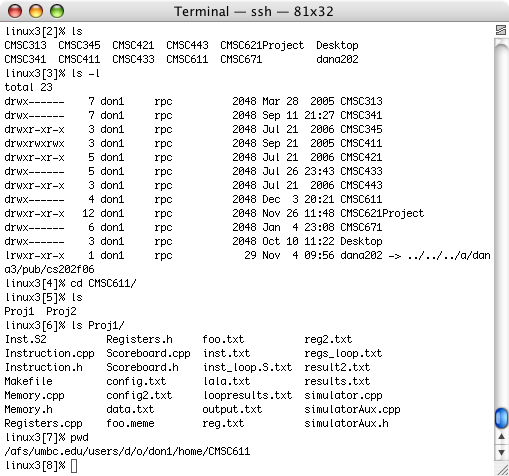Zoom the Terminal window with green button
The image size is (509, 476).
[57, 11]
